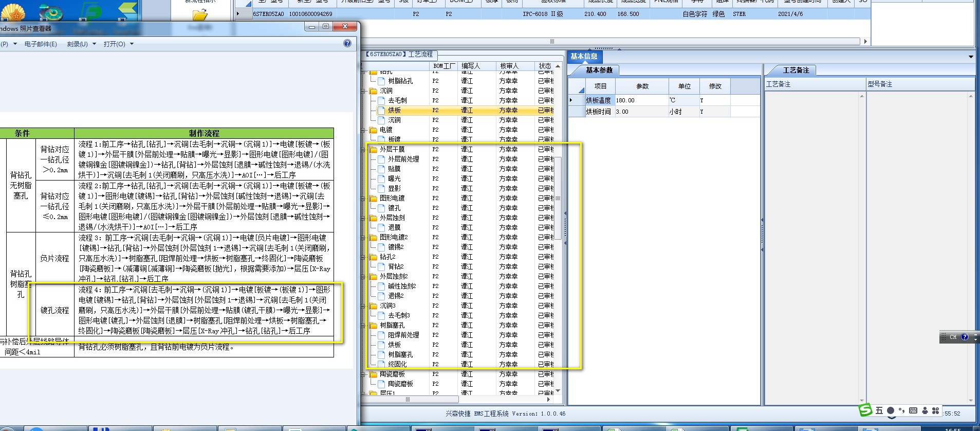Viewport: 980px width, 431px height.
Task: Click the document icon of 阻焊前处理
Action: point(381,335)
